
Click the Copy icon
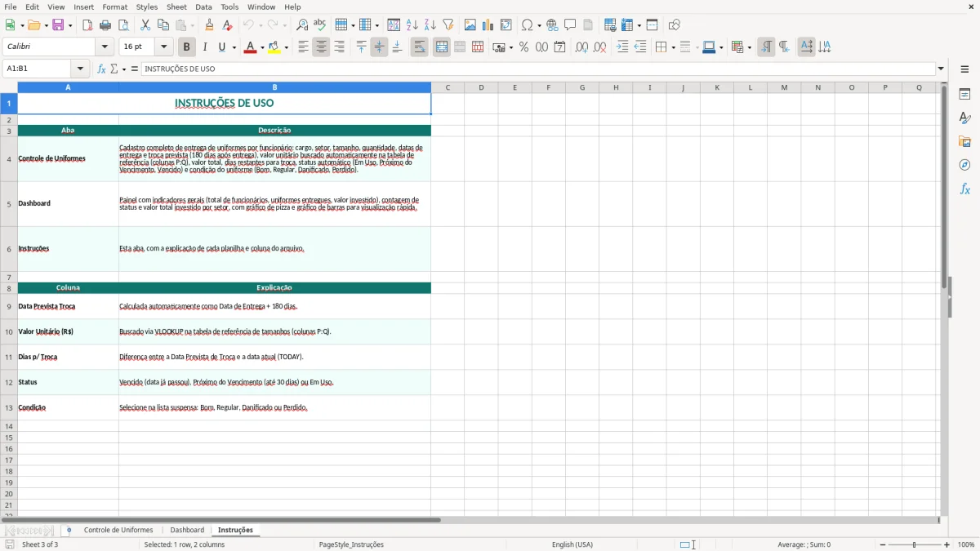click(x=163, y=25)
